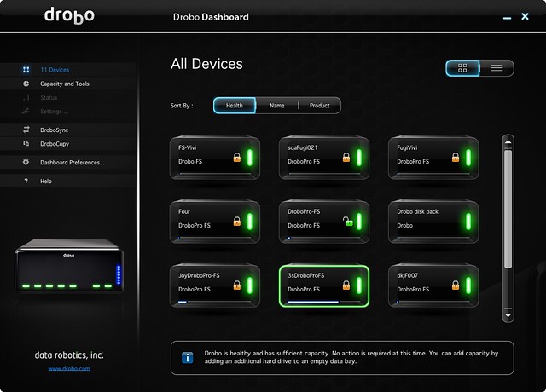Select the Four DroboPro FS device card

click(x=215, y=222)
